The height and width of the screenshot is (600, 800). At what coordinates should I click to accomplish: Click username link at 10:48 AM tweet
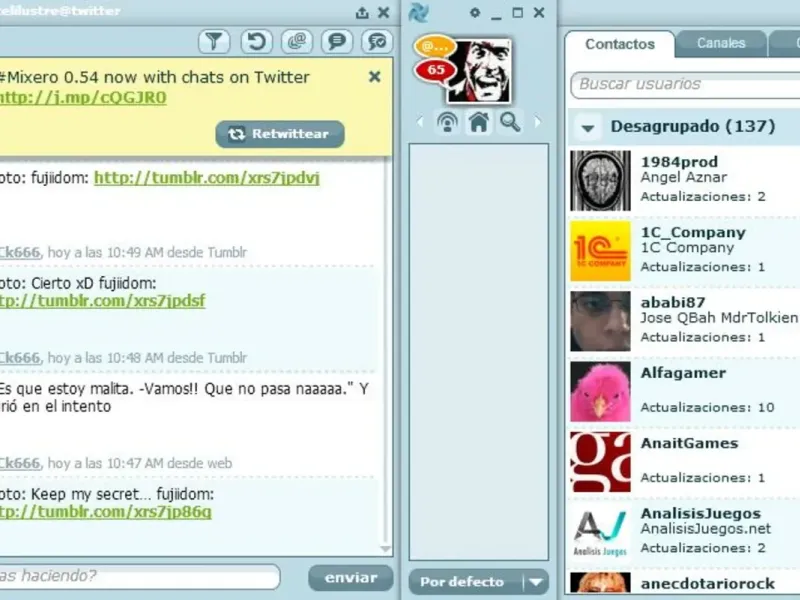[x=20, y=358]
